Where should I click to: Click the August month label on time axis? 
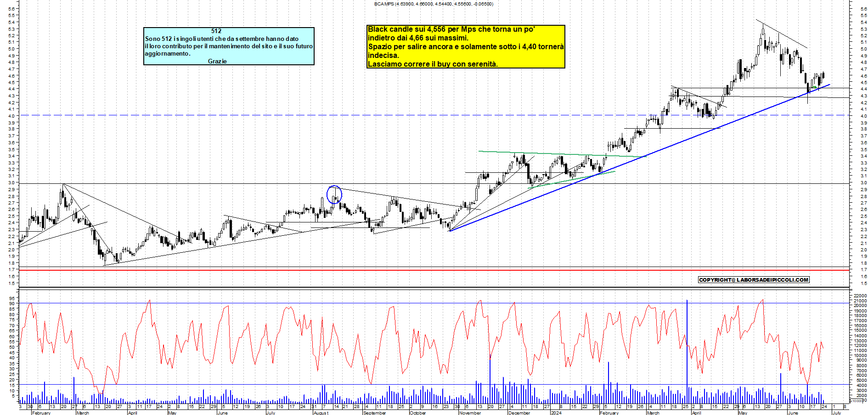[321, 413]
